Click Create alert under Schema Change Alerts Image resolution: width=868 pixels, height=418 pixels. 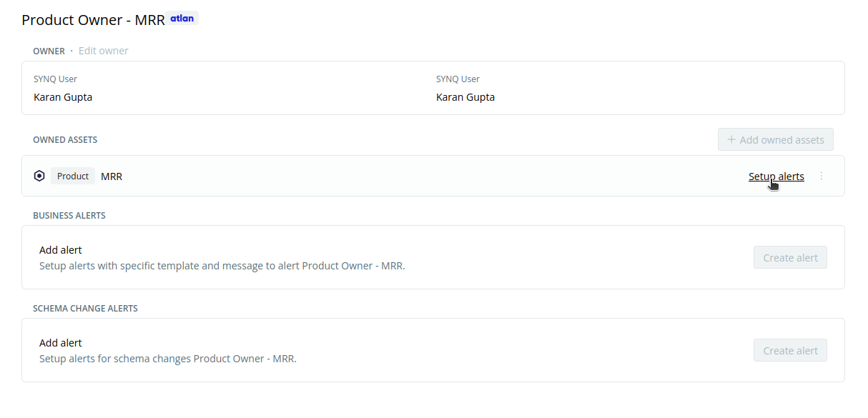(790, 350)
